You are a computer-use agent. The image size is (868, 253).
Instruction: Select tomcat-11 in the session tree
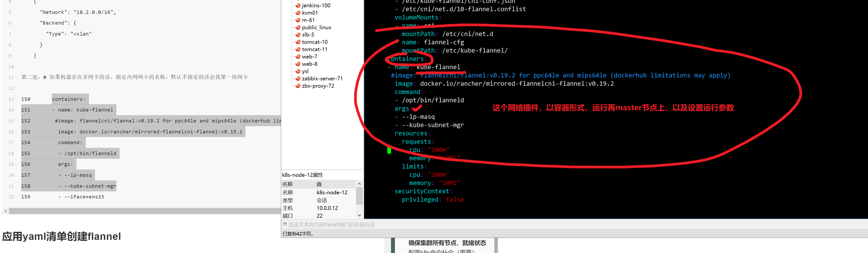point(314,49)
